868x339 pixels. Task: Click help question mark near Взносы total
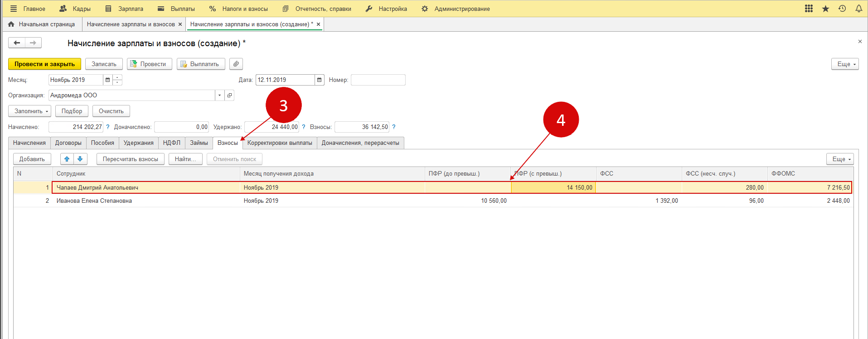click(394, 127)
